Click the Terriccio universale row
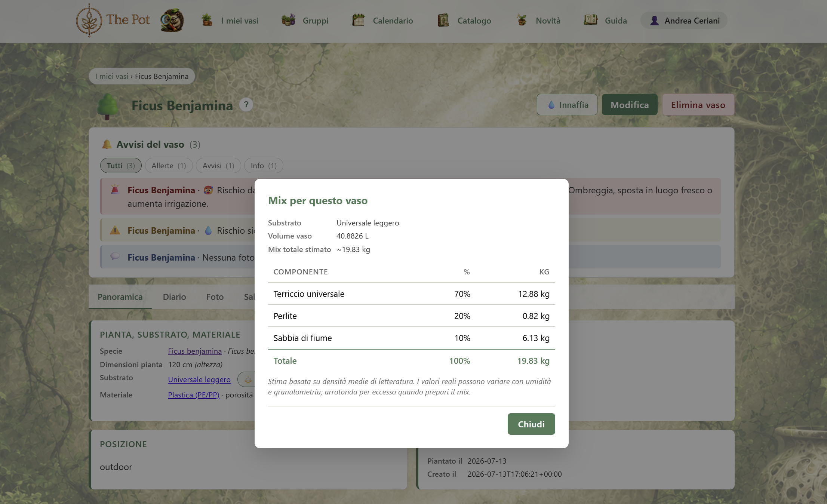Viewport: 827px width, 504px height. pos(411,294)
